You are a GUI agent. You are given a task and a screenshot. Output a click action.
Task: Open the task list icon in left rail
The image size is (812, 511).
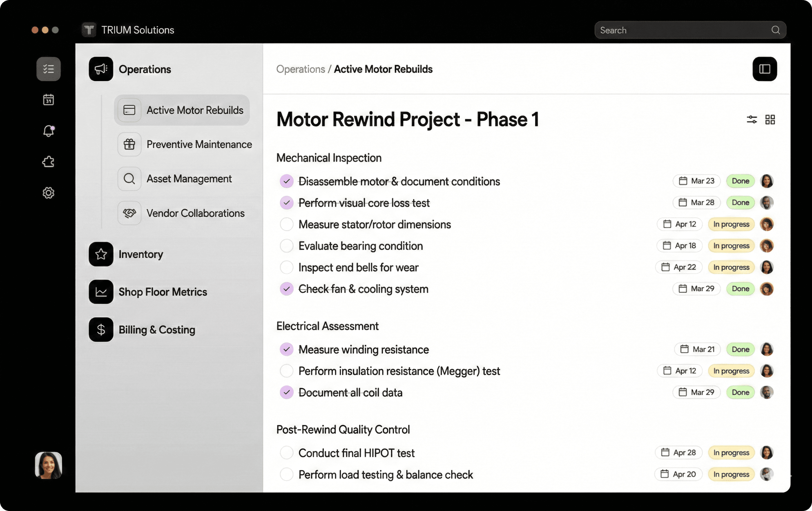coord(49,69)
